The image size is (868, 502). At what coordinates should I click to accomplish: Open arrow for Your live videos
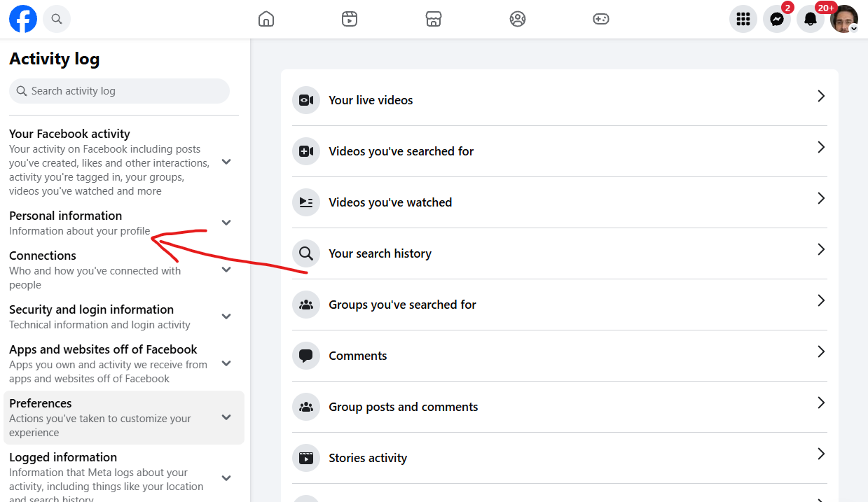[x=821, y=96]
